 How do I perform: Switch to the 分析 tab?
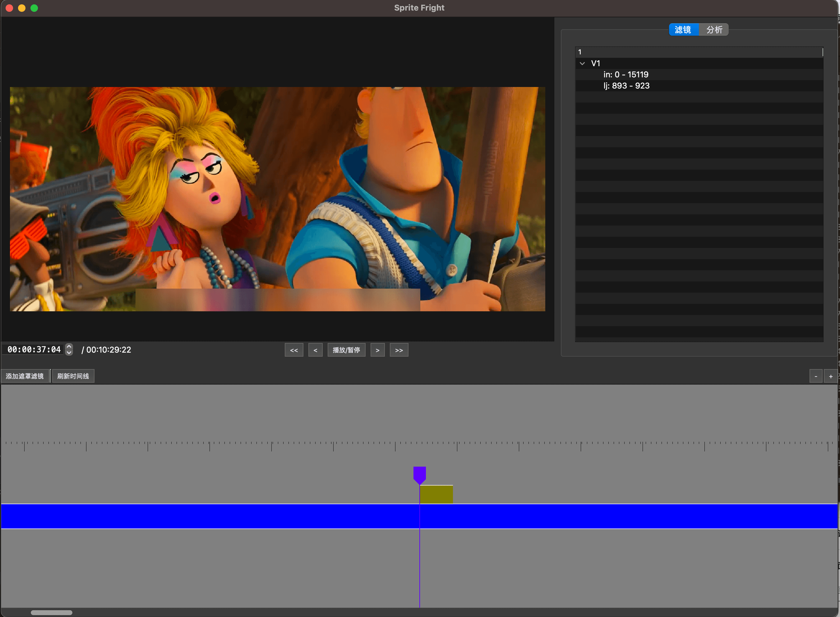[714, 30]
